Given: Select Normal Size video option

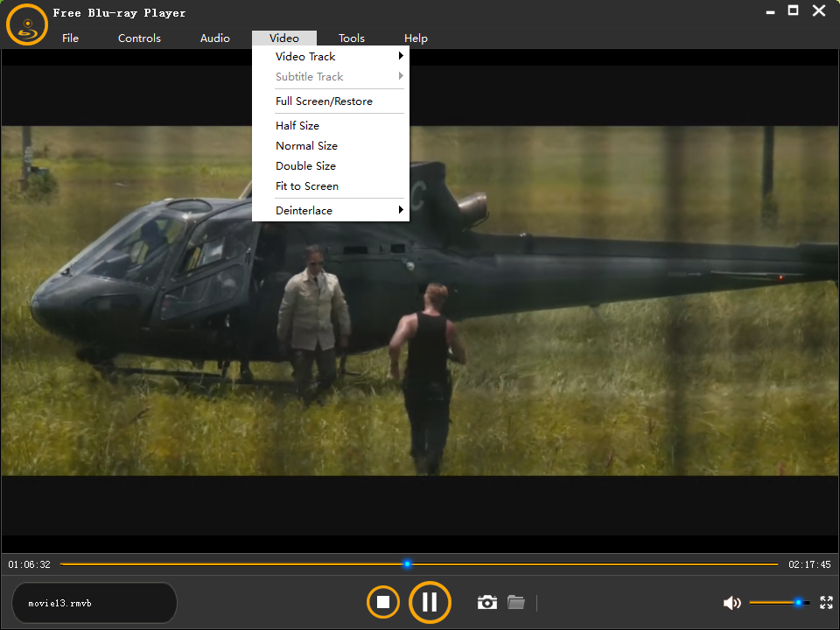Looking at the screenshot, I should [x=331, y=146].
